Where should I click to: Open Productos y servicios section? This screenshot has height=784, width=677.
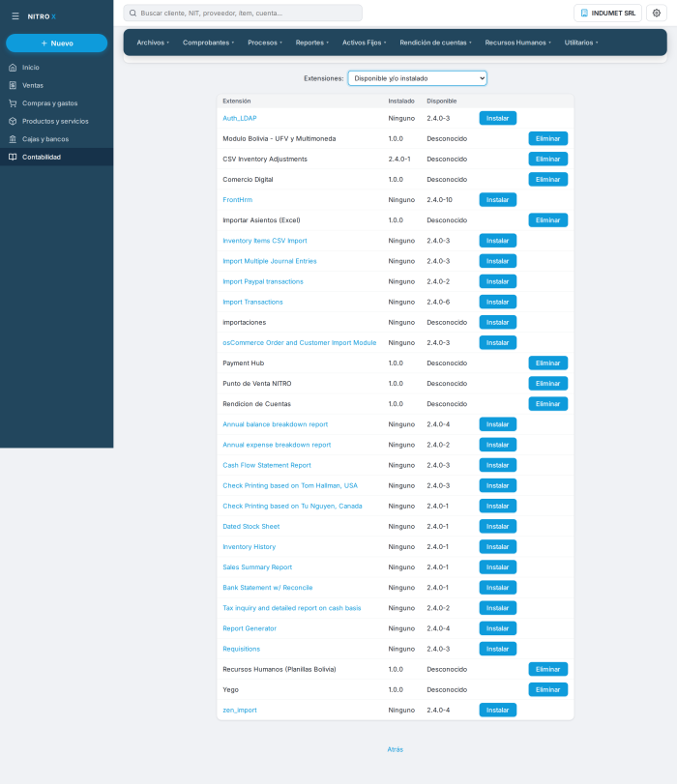pyautogui.click(x=56, y=122)
